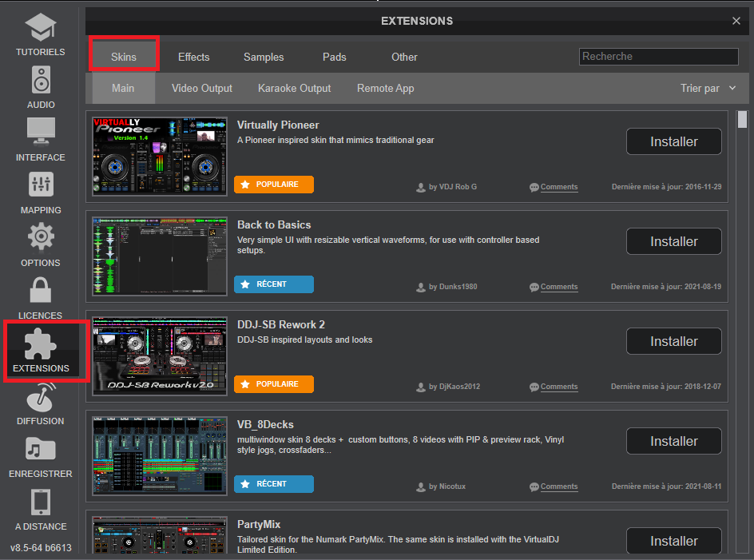Open Enregistrer music folder icon
This screenshot has height=560, width=754.
pos(41,449)
